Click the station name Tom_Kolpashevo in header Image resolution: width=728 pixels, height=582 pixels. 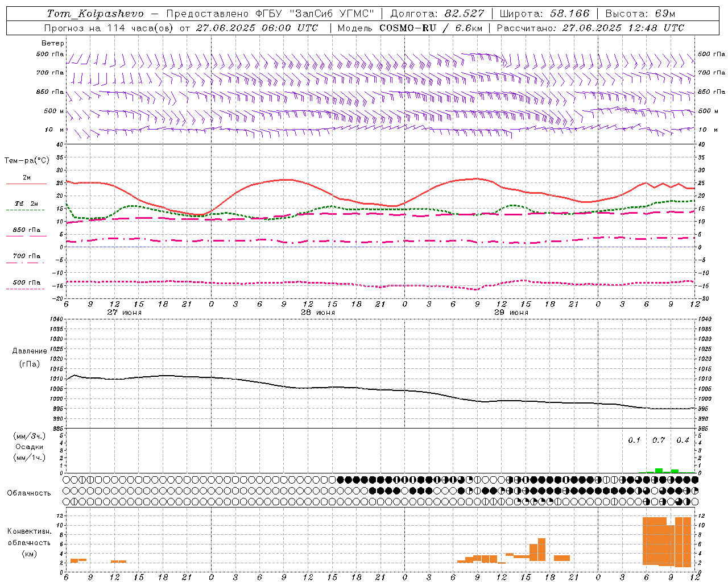pos(96,14)
